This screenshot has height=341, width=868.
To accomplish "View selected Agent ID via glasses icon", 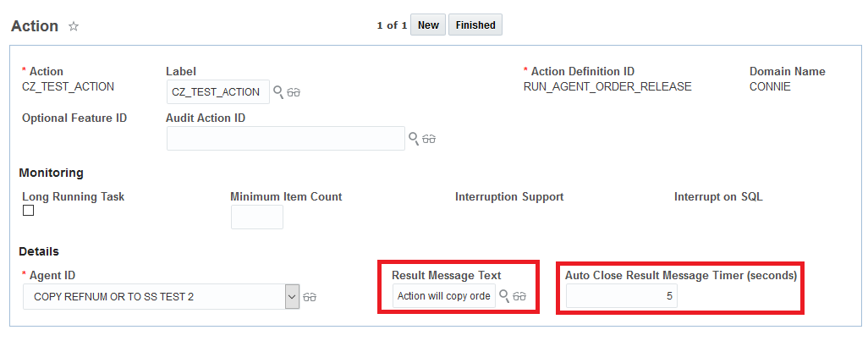I will coord(310,297).
